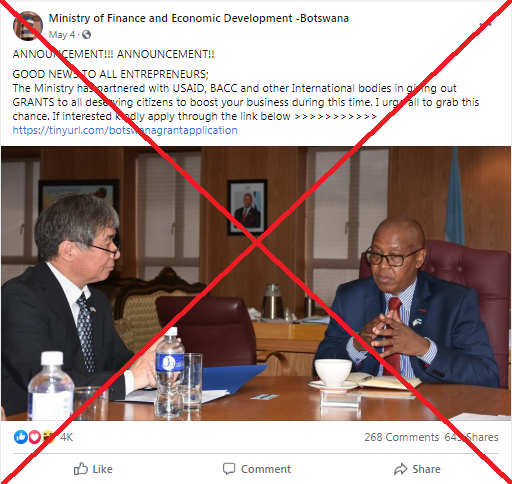512x484 pixels.
Task: Click the Comment speech bubble icon
Action: pyautogui.click(x=229, y=469)
